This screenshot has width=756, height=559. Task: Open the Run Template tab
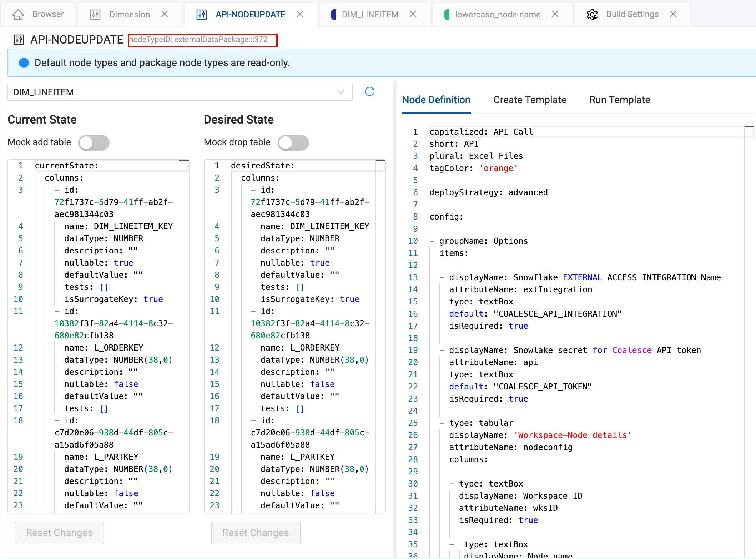620,100
